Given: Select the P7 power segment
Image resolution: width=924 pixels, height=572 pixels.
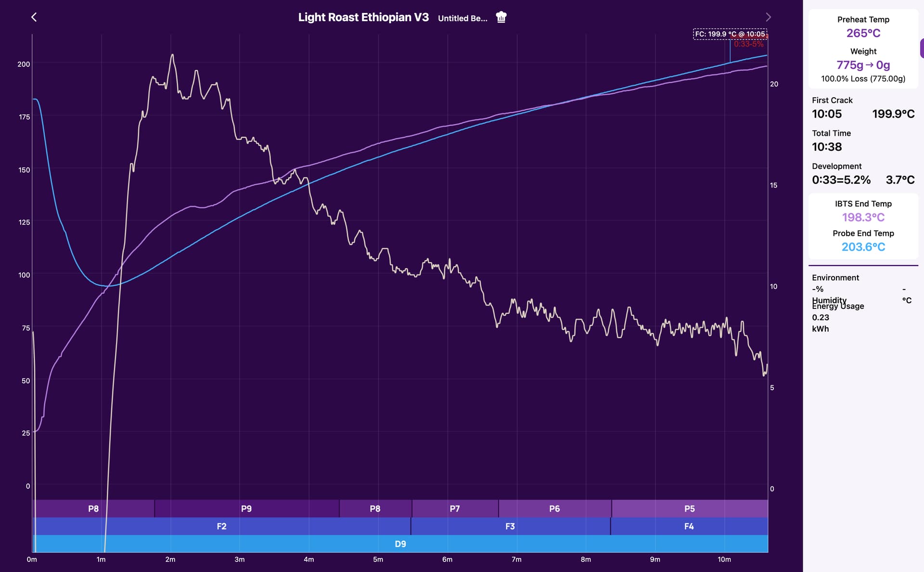Looking at the screenshot, I should (455, 508).
